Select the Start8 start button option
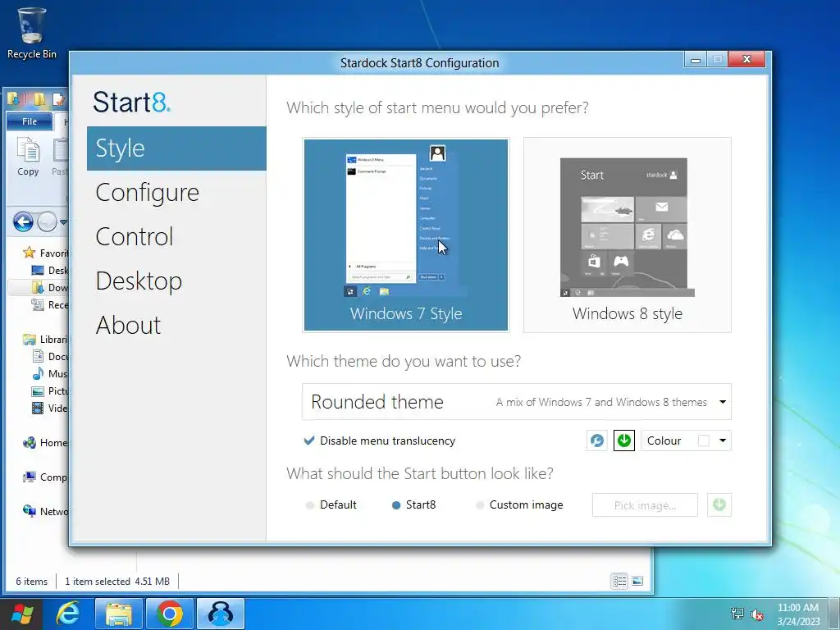The width and height of the screenshot is (840, 630). pos(413,505)
